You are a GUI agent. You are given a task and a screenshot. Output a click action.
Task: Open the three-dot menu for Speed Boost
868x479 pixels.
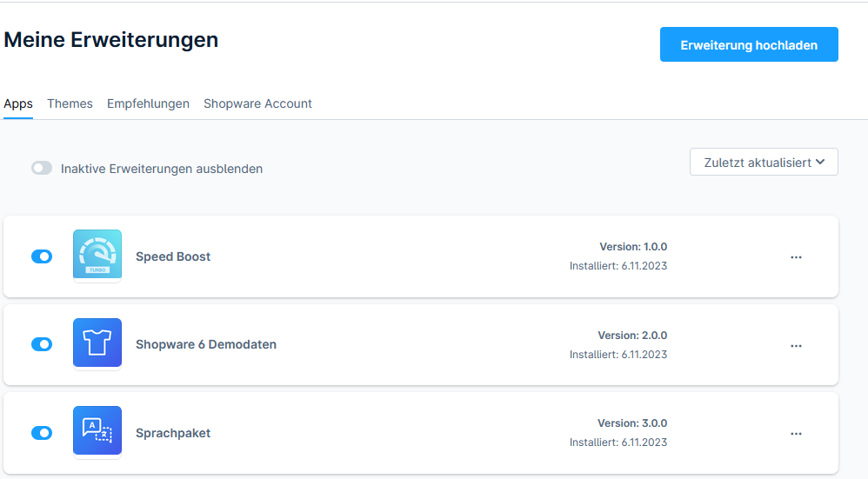796,257
